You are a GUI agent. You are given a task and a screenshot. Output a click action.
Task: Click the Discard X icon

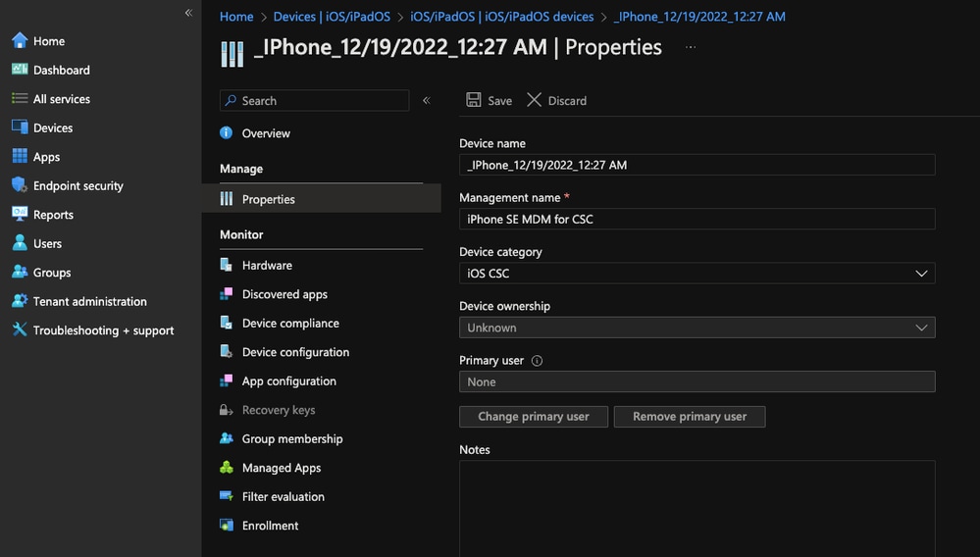(x=535, y=100)
